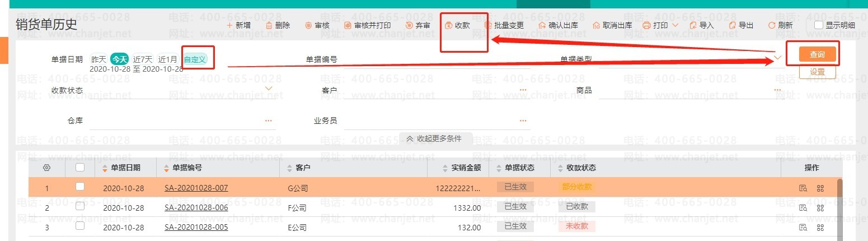Viewport: 868px width, 241px height.
Task: Open document link SA-20201028-006
Action: click(x=196, y=208)
